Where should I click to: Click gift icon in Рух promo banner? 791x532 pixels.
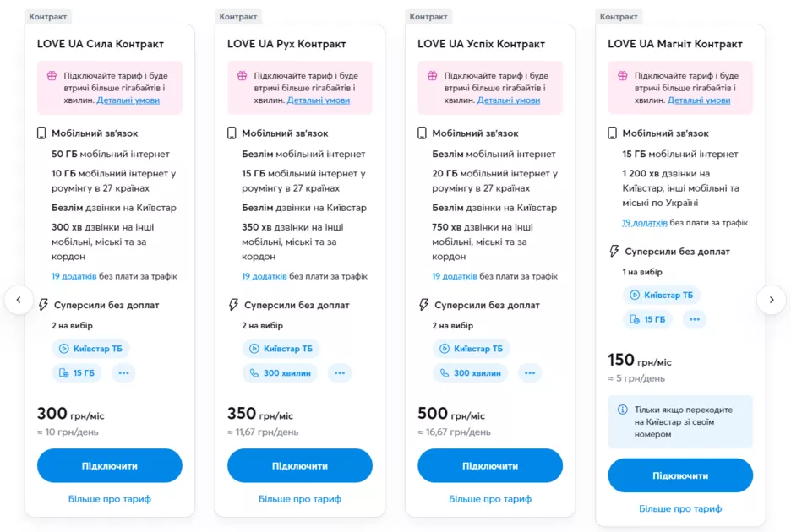pyautogui.click(x=242, y=75)
